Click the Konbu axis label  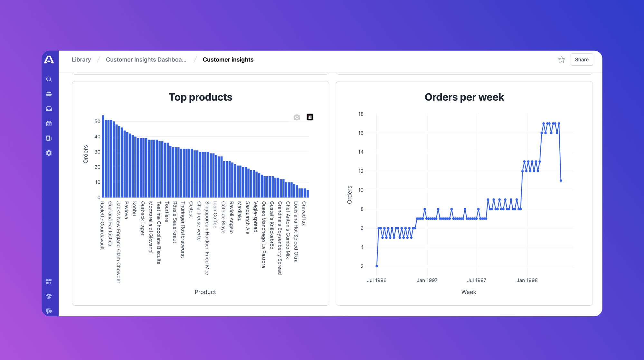point(134,208)
